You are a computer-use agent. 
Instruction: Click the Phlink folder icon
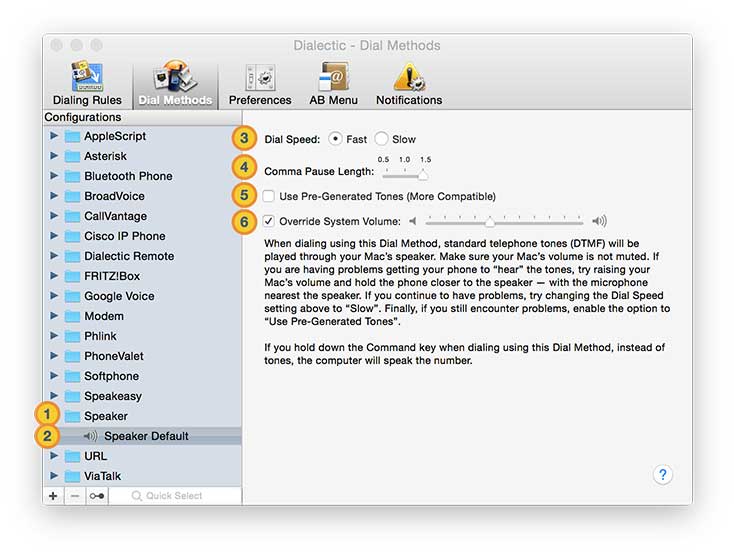(72, 336)
